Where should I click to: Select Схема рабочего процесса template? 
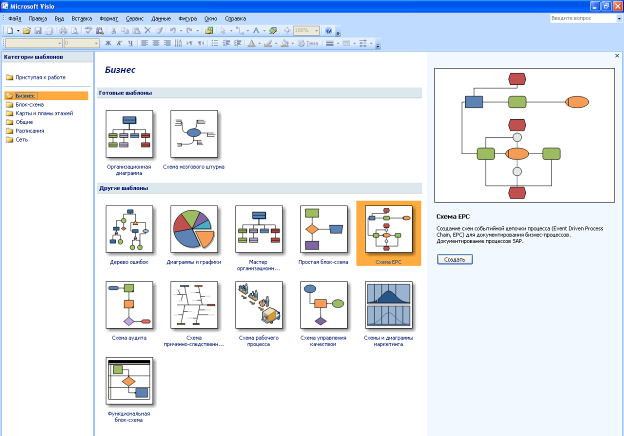[x=259, y=305]
